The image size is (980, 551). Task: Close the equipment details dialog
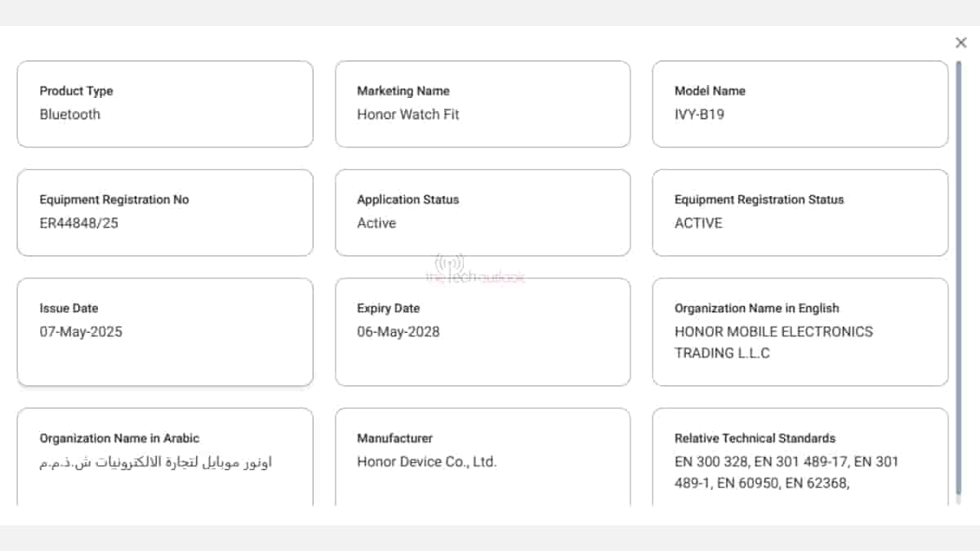(x=960, y=43)
